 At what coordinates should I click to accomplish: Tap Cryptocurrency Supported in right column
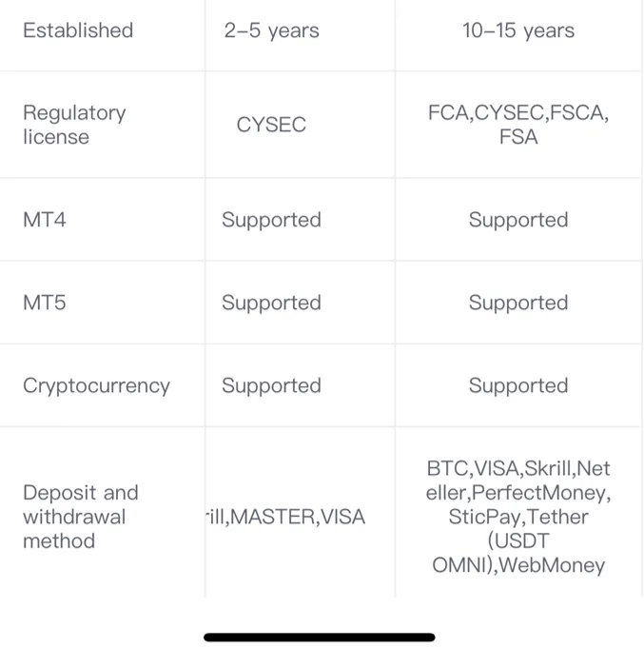pos(518,386)
